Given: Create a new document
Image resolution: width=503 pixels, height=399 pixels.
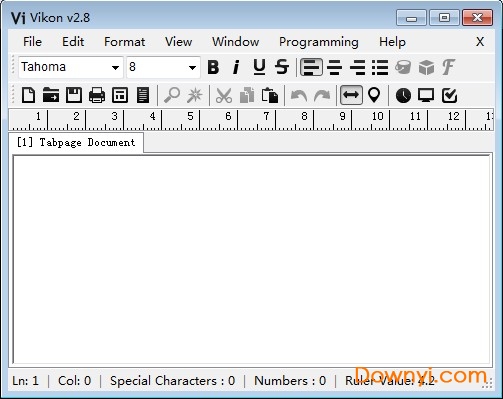Looking at the screenshot, I should [x=28, y=95].
